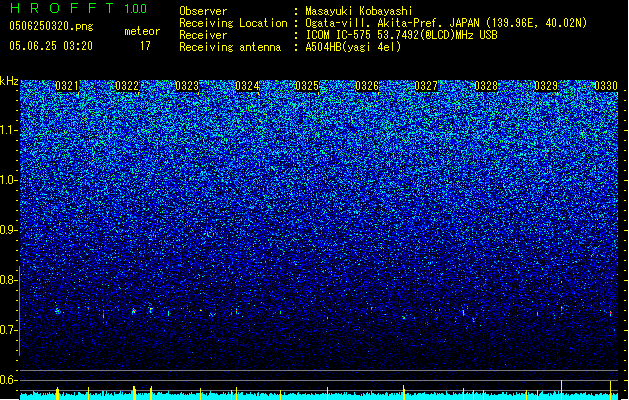Screen dimensions: 629x400
Task: Click the 0324 time marker label
Action: [x=247, y=86]
